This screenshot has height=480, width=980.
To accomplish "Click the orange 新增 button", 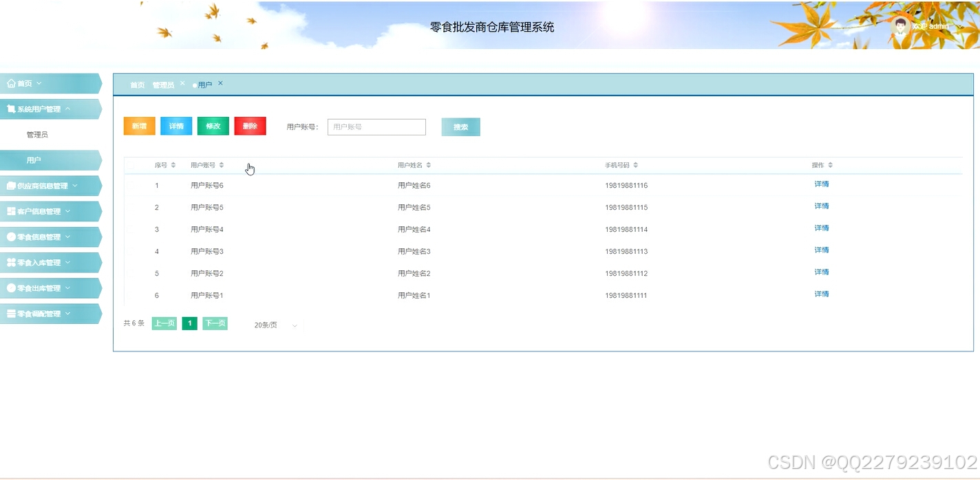I will (x=139, y=126).
